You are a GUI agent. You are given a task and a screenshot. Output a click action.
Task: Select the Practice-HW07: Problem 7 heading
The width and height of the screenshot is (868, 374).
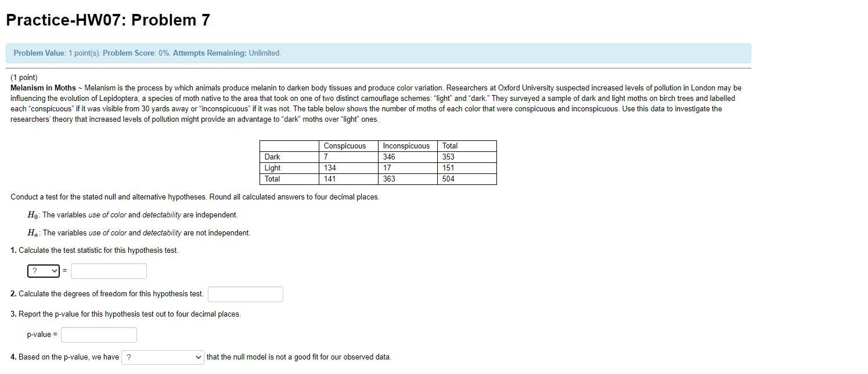click(107, 19)
